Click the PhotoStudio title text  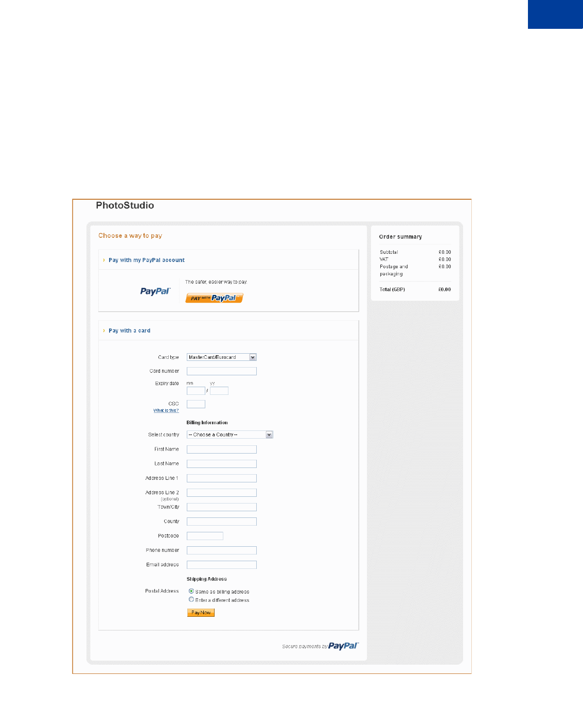tap(125, 205)
